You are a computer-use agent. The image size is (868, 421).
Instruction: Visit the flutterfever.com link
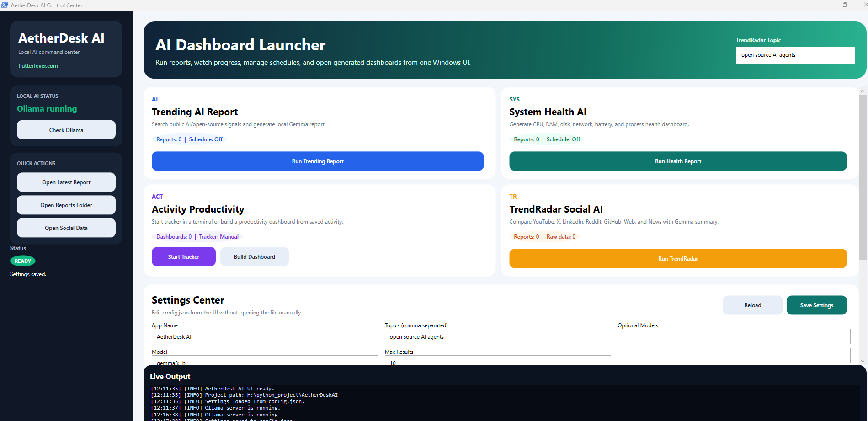pos(38,65)
